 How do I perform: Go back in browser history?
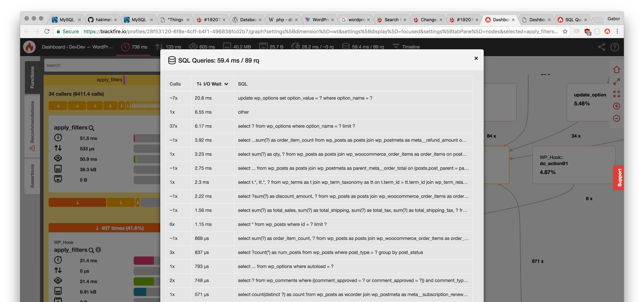tap(27, 31)
